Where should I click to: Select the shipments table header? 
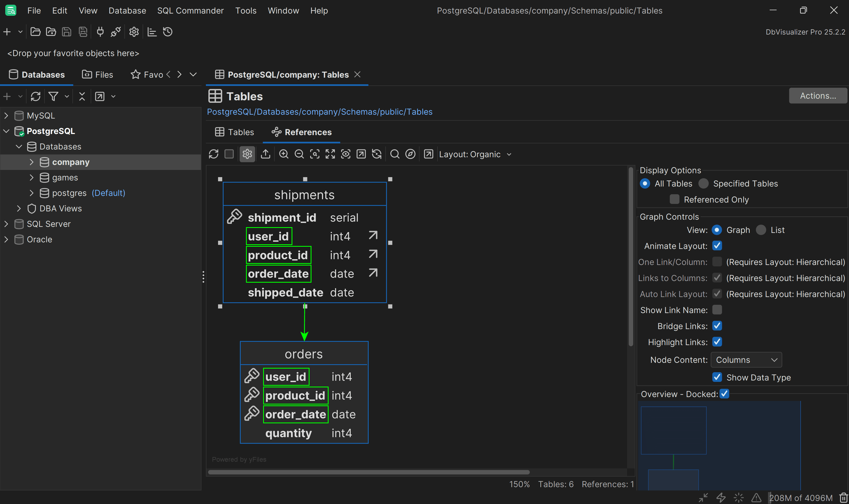click(304, 195)
